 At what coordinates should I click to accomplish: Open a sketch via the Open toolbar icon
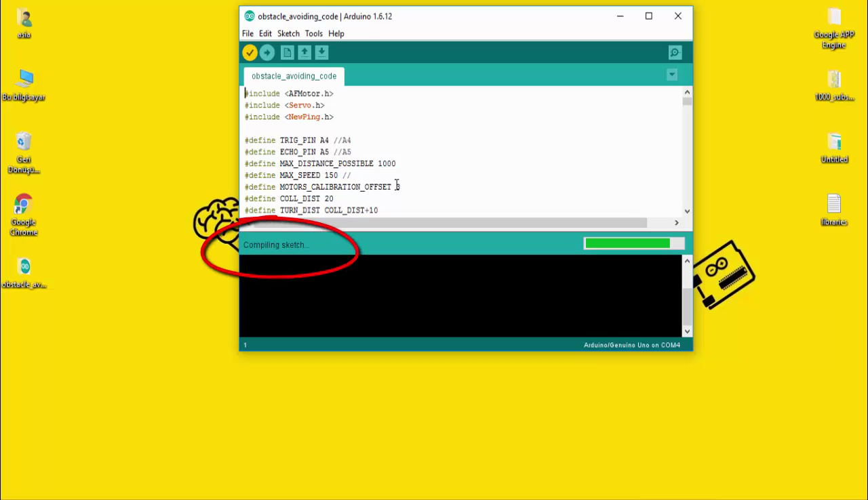tap(304, 52)
